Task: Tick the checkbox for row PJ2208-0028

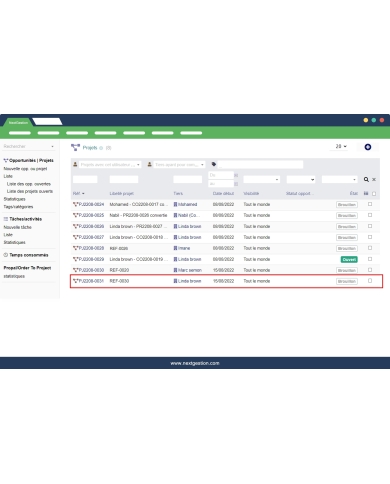Action: (x=370, y=248)
